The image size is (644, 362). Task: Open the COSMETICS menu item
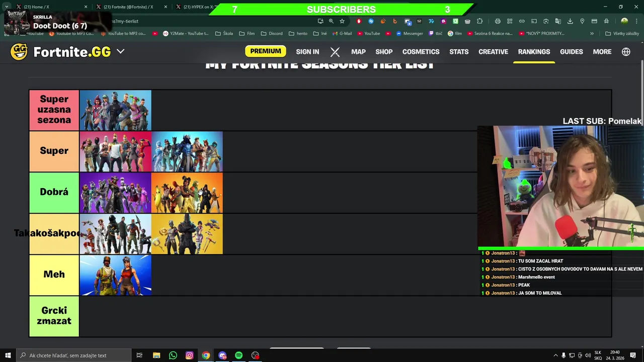tap(421, 52)
